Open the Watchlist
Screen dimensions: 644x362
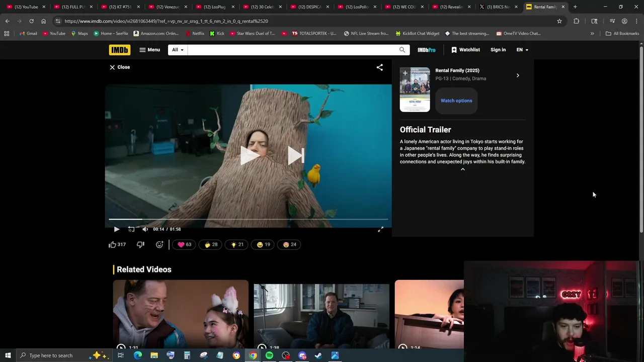465,50
